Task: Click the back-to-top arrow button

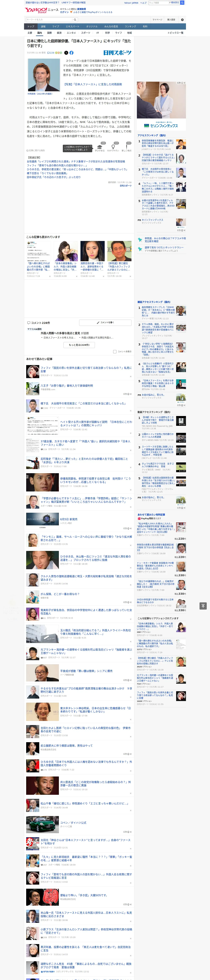Action: (203, 606)
